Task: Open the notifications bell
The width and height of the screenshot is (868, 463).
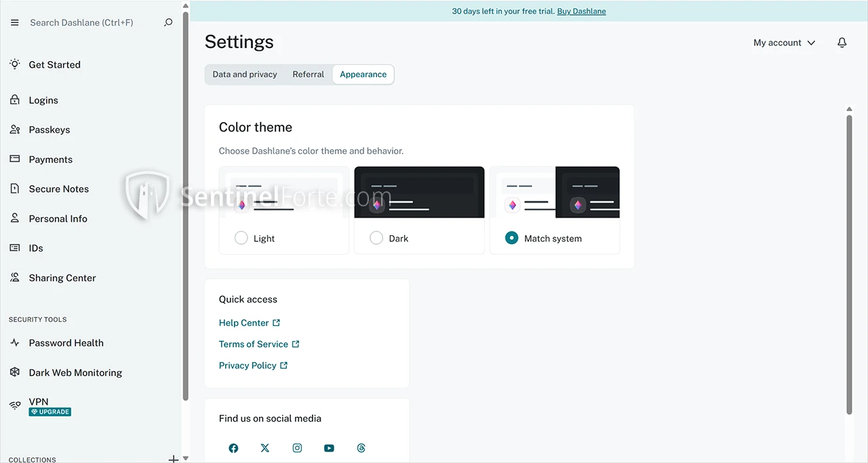Action: coord(842,43)
